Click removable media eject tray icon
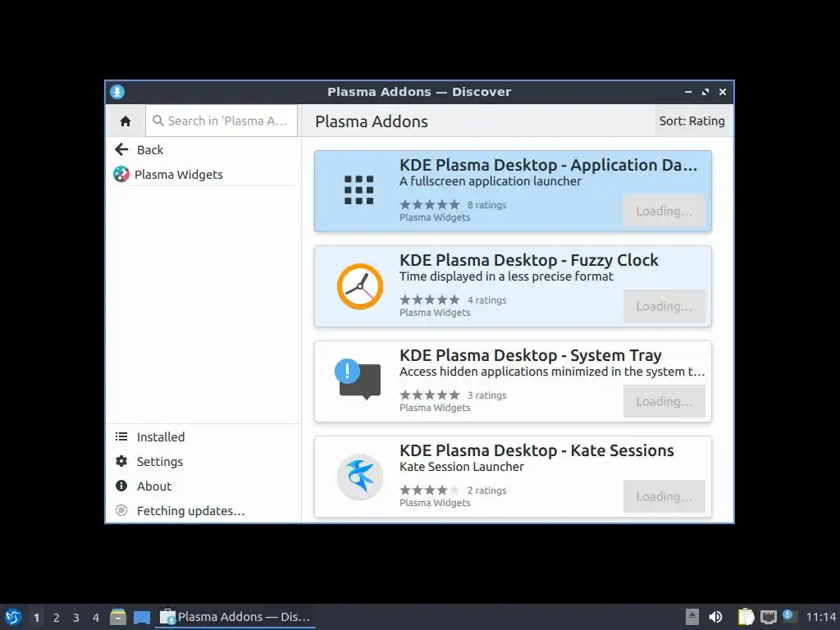This screenshot has width=840, height=630. (x=692, y=617)
